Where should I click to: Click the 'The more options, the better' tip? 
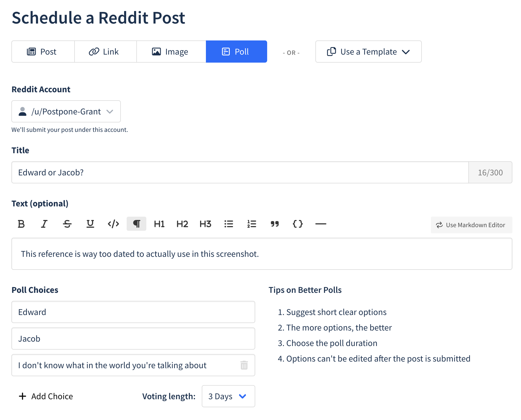[x=339, y=327]
